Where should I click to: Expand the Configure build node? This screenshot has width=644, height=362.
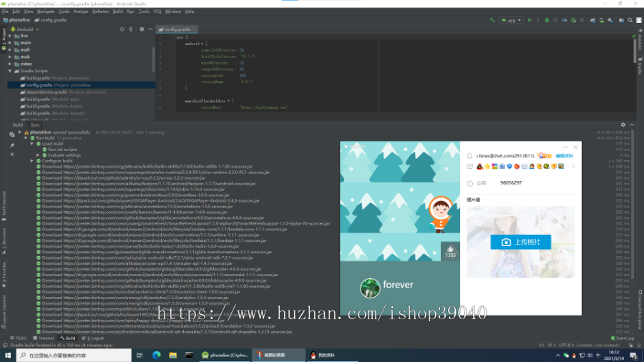point(31,161)
